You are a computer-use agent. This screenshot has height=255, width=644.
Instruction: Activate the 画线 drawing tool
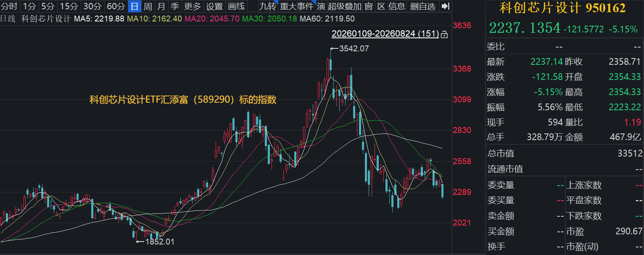(236, 6)
